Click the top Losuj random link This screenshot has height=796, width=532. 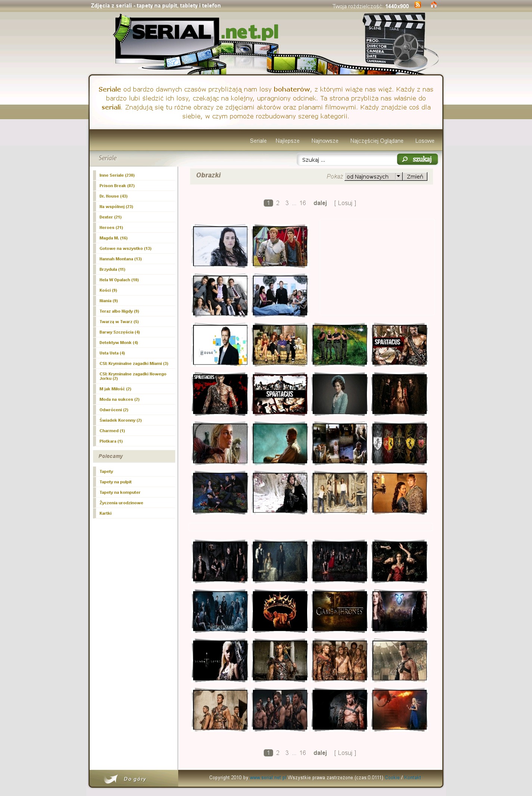click(345, 203)
